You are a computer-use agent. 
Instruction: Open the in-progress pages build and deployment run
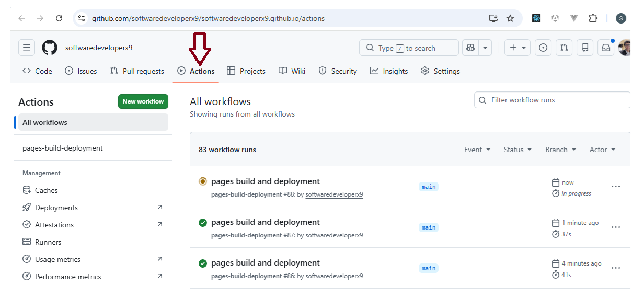pyautogui.click(x=266, y=181)
